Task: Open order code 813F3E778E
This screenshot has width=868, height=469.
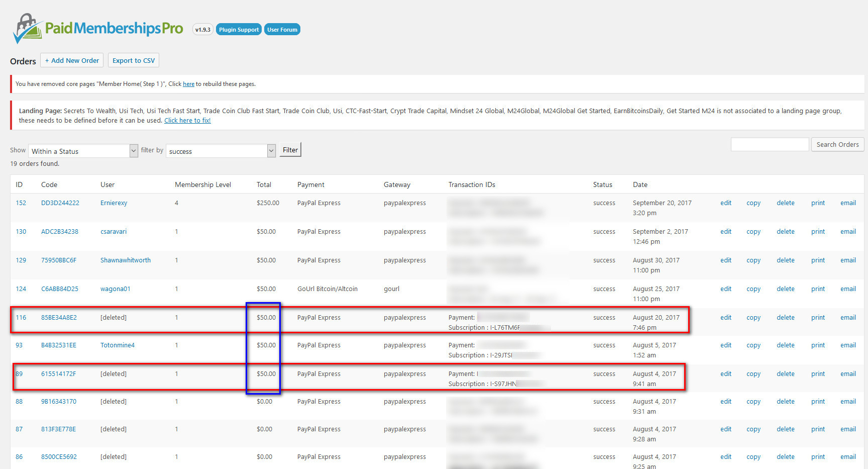Action: pyautogui.click(x=59, y=429)
